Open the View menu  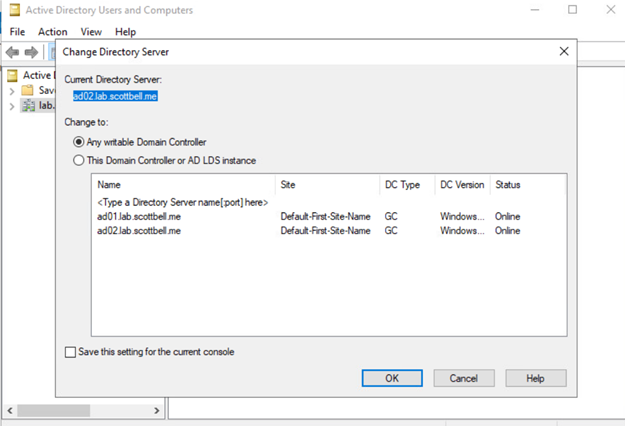tap(91, 32)
